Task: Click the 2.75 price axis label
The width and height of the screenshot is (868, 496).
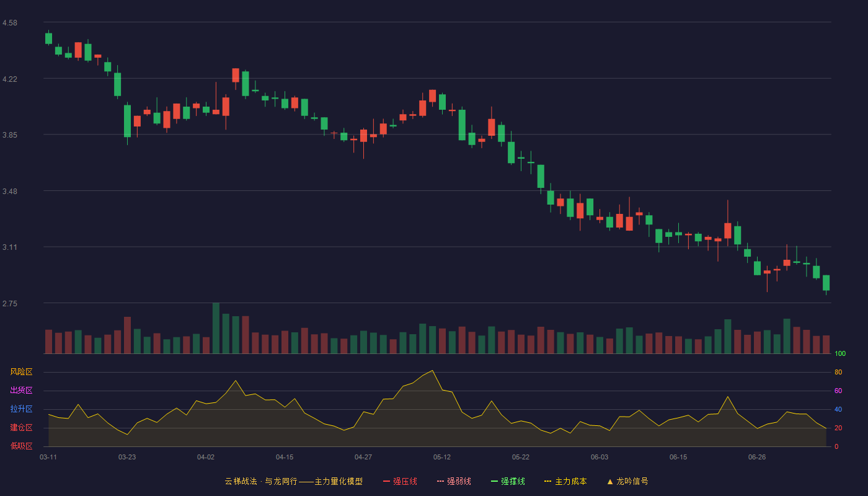Action: tap(10, 304)
